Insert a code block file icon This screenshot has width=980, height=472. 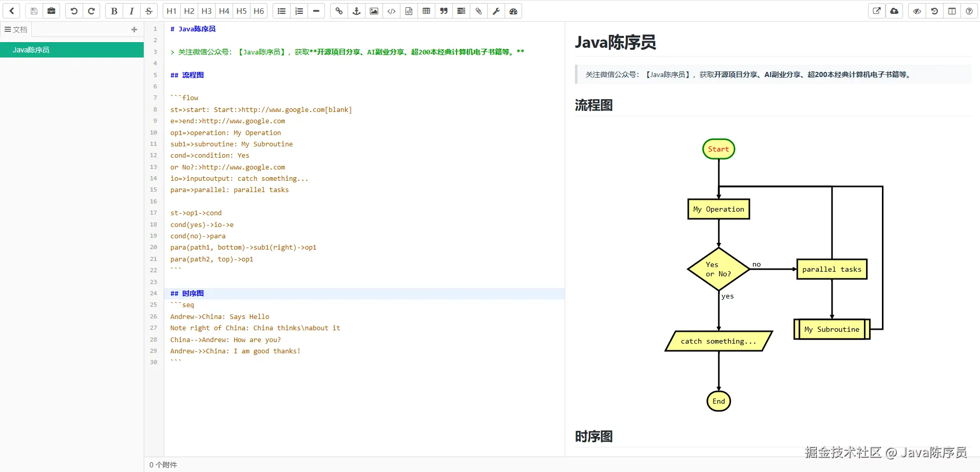tap(409, 11)
